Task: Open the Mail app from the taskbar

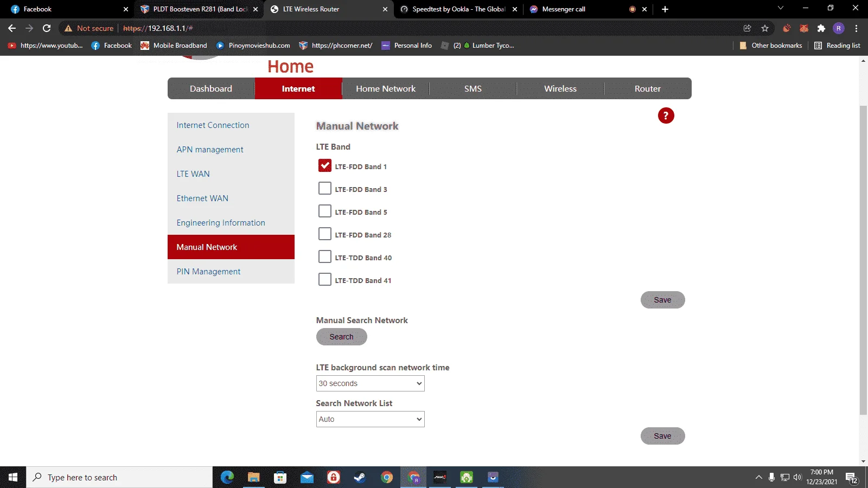Action: (x=307, y=477)
